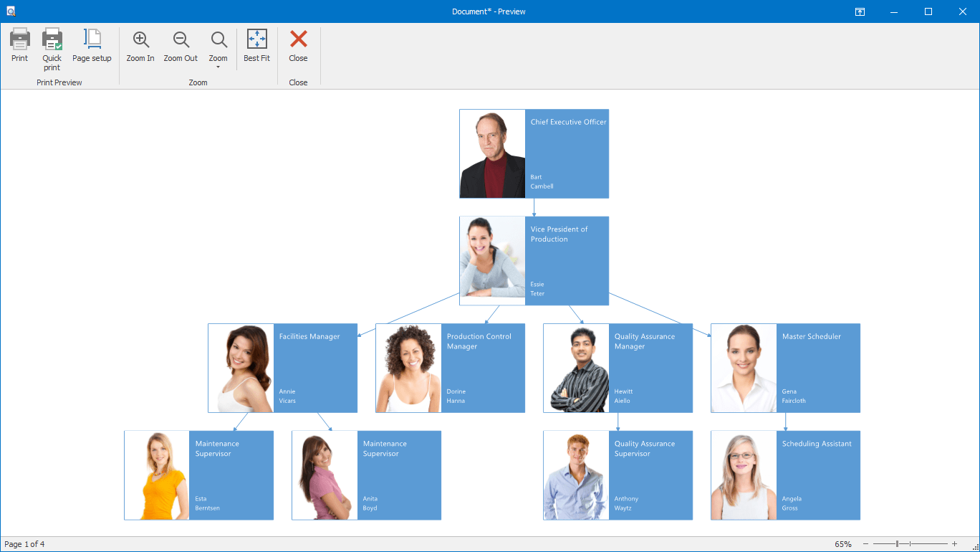The height and width of the screenshot is (552, 980).
Task: Click the "Quality Assurance Manager" title
Action: pyautogui.click(x=645, y=341)
